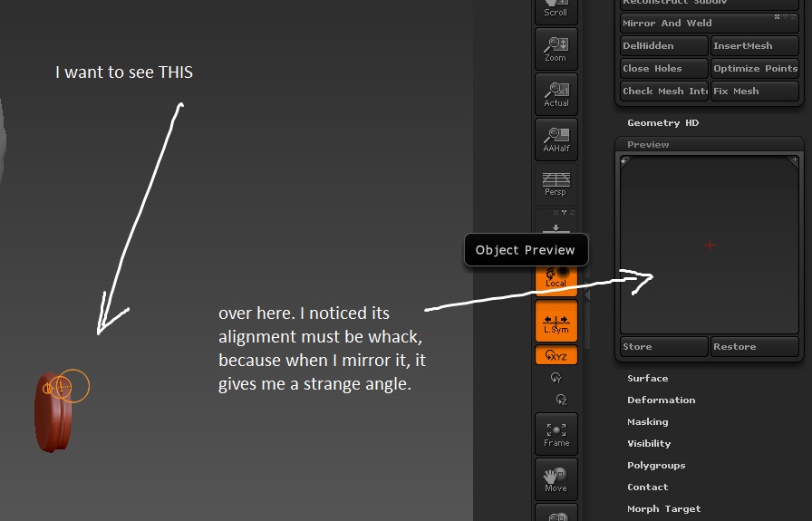Screen dimensions: 812x521
Task: Run the Check Mesh Int button
Action: pyautogui.click(x=664, y=92)
